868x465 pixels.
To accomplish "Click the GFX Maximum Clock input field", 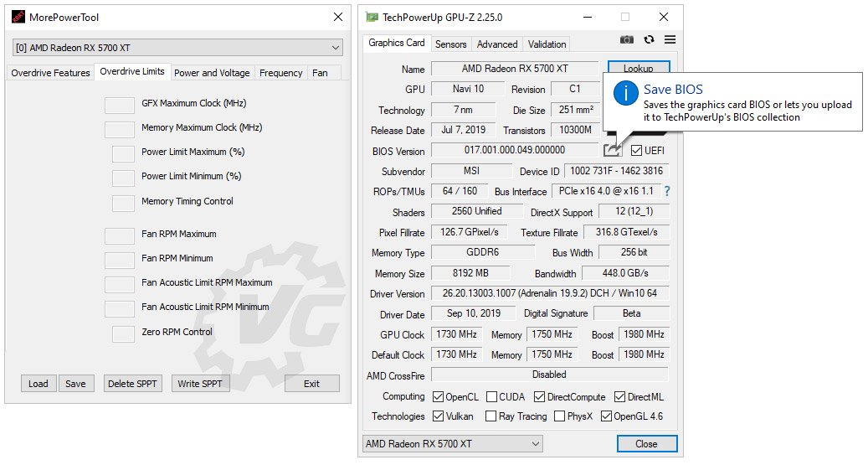I will 120,105.
